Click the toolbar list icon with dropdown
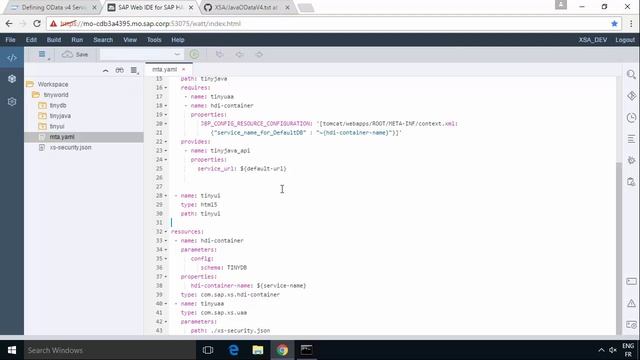 [43, 55]
